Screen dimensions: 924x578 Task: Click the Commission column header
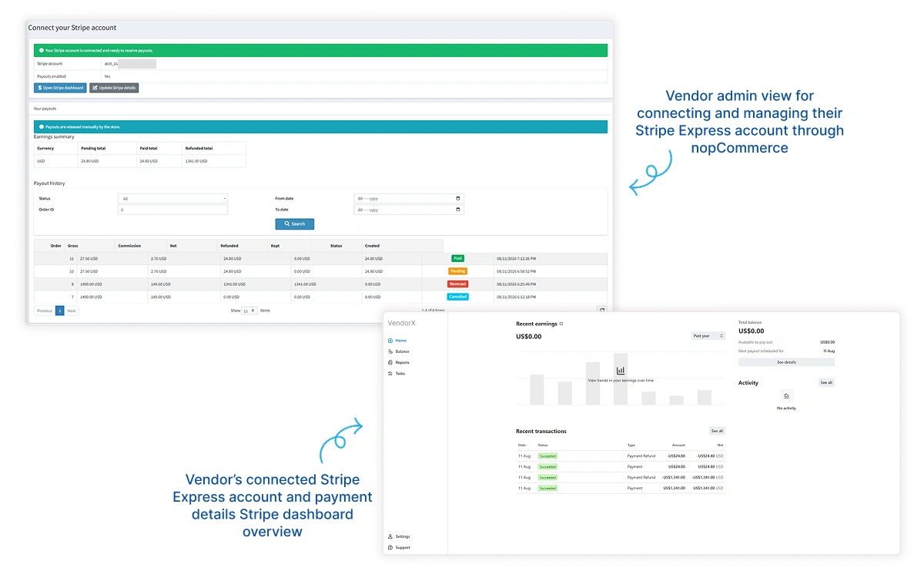[129, 246]
